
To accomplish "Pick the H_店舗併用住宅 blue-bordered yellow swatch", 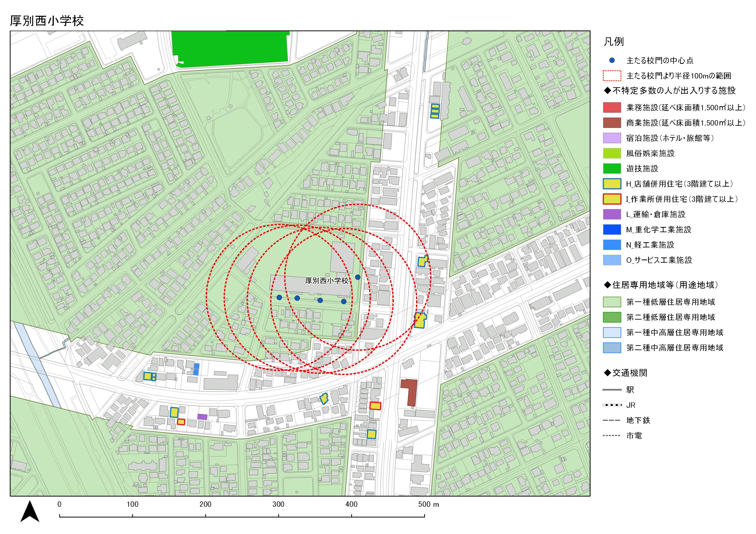I will point(612,184).
